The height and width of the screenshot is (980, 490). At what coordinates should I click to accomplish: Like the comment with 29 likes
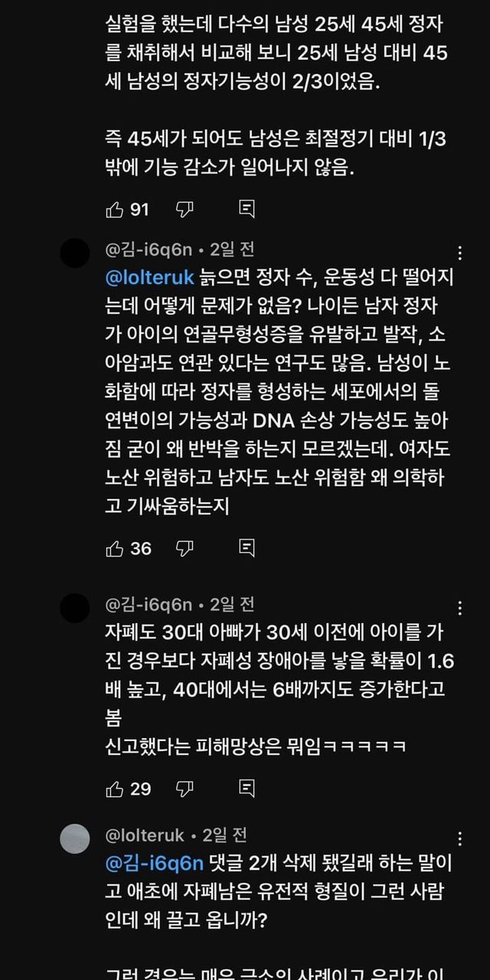pos(115,789)
